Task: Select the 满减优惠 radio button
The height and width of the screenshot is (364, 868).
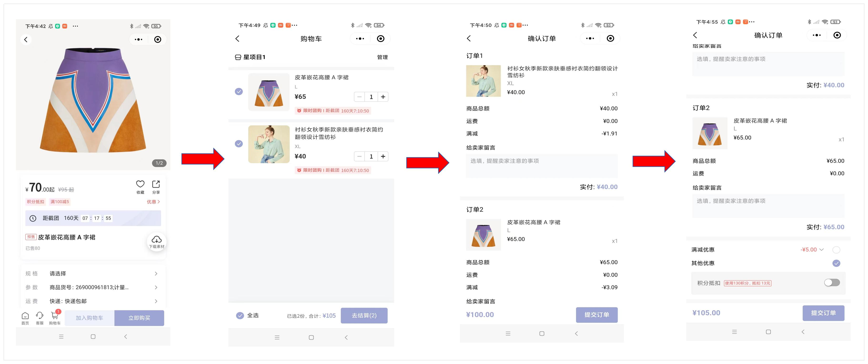Action: coord(836,250)
